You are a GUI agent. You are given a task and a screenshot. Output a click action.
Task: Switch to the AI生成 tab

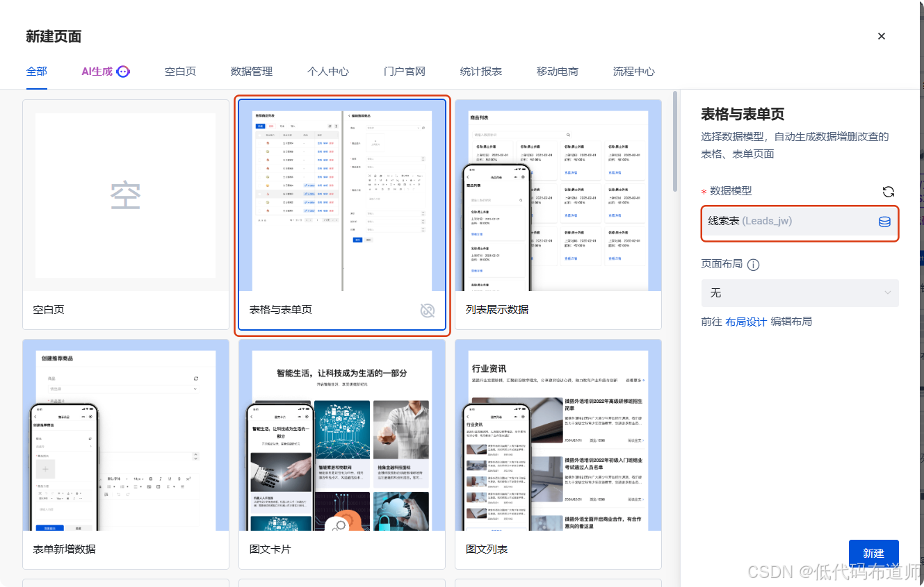106,71
